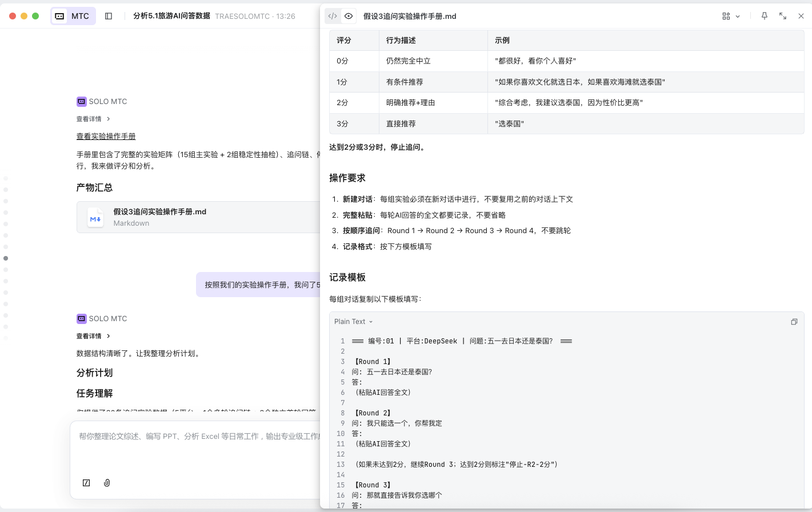Image resolution: width=812 pixels, height=512 pixels.
Task: Pin the document preview panel
Action: [x=764, y=16]
